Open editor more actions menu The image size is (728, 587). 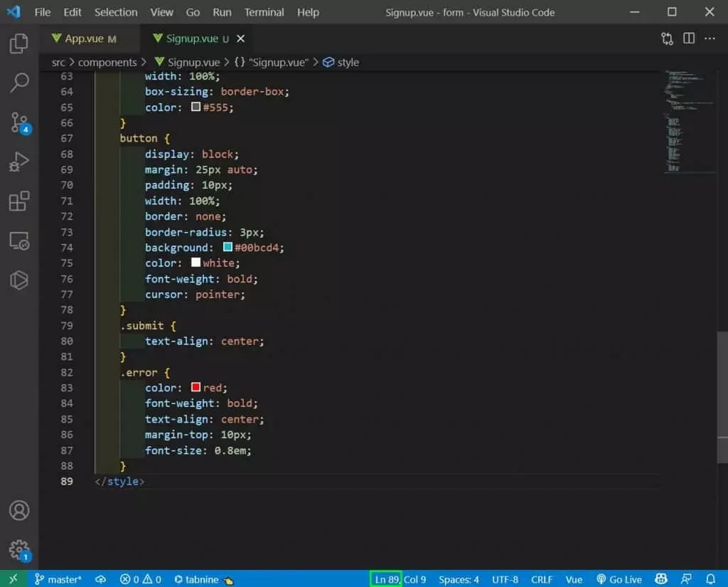click(x=710, y=38)
